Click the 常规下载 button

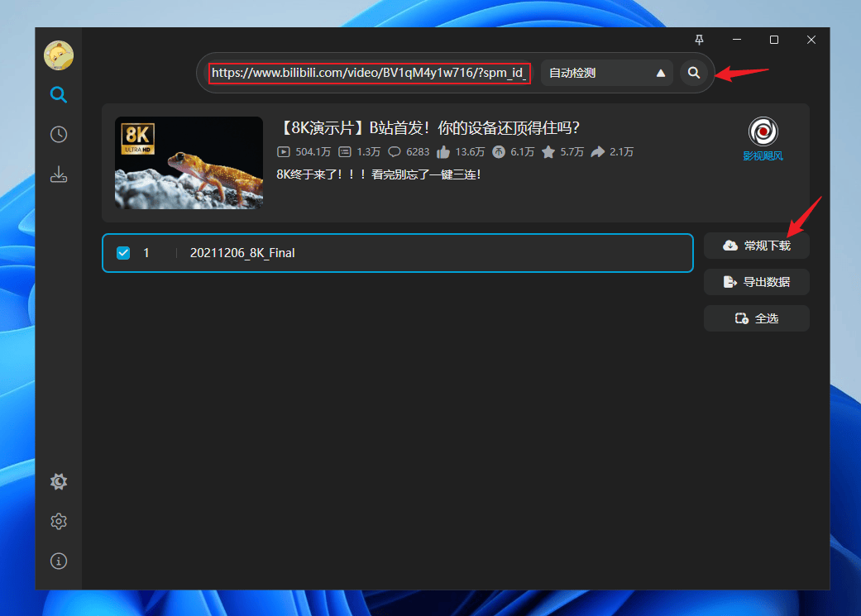[x=756, y=246]
